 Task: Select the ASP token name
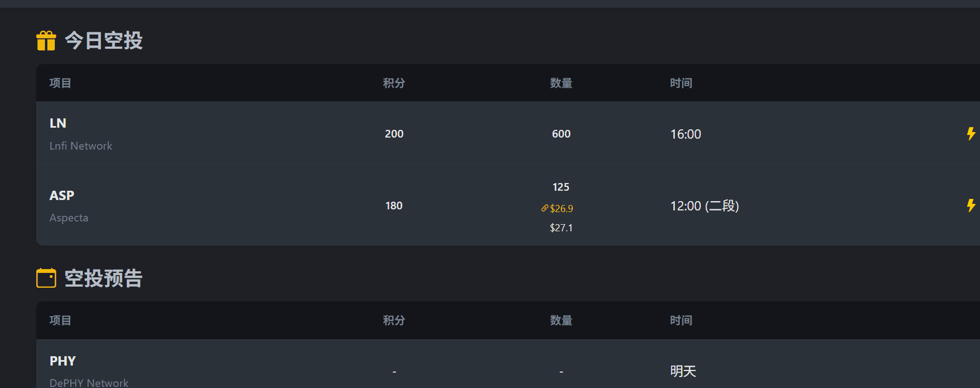pos(61,196)
